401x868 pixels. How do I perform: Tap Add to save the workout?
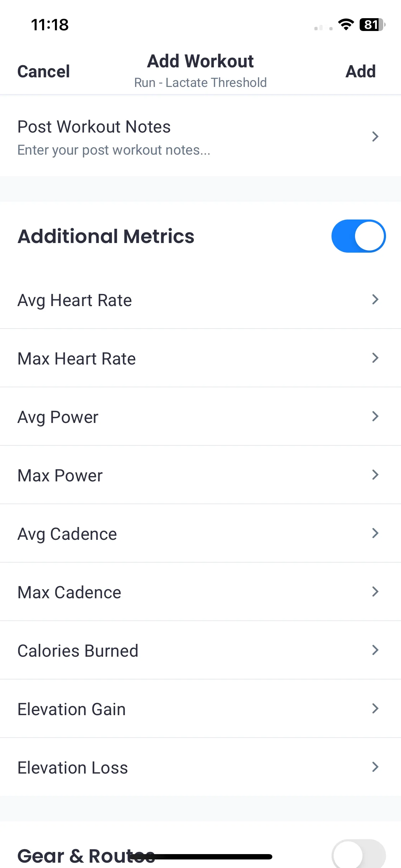361,71
